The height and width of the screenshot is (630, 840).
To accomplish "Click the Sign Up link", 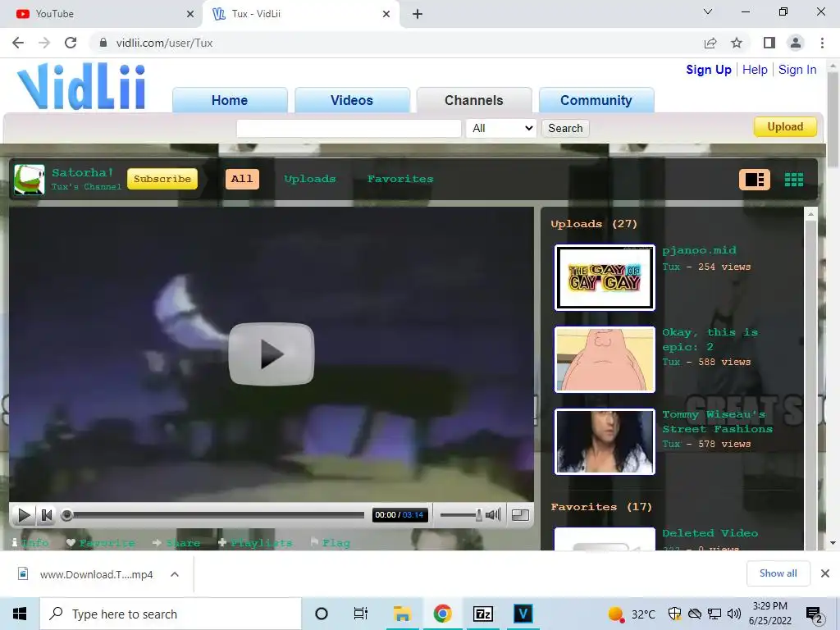I will click(708, 70).
